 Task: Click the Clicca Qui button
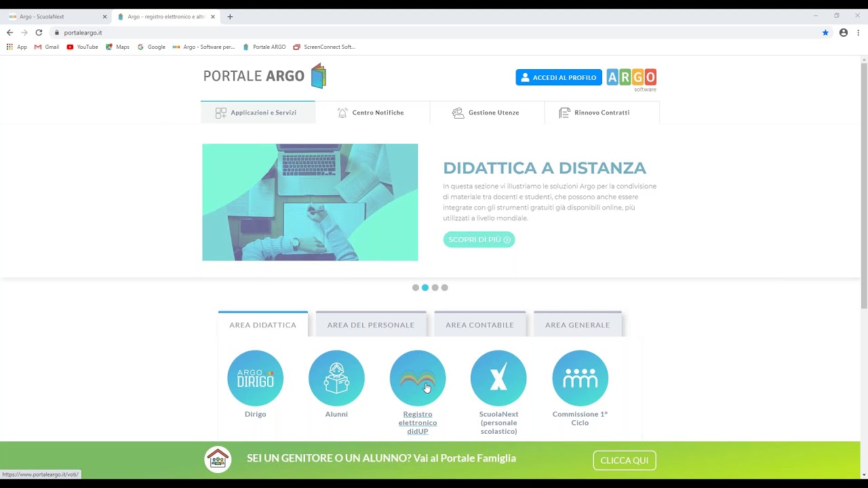625,460
